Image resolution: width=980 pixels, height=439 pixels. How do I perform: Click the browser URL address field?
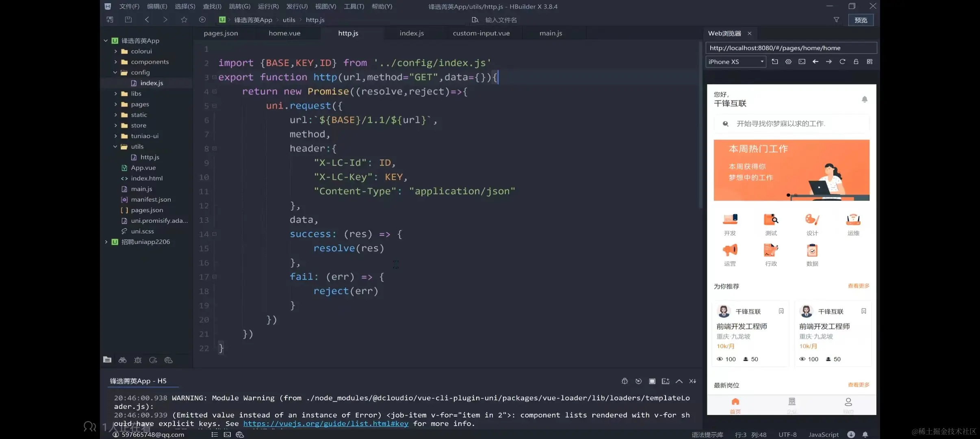tap(791, 48)
